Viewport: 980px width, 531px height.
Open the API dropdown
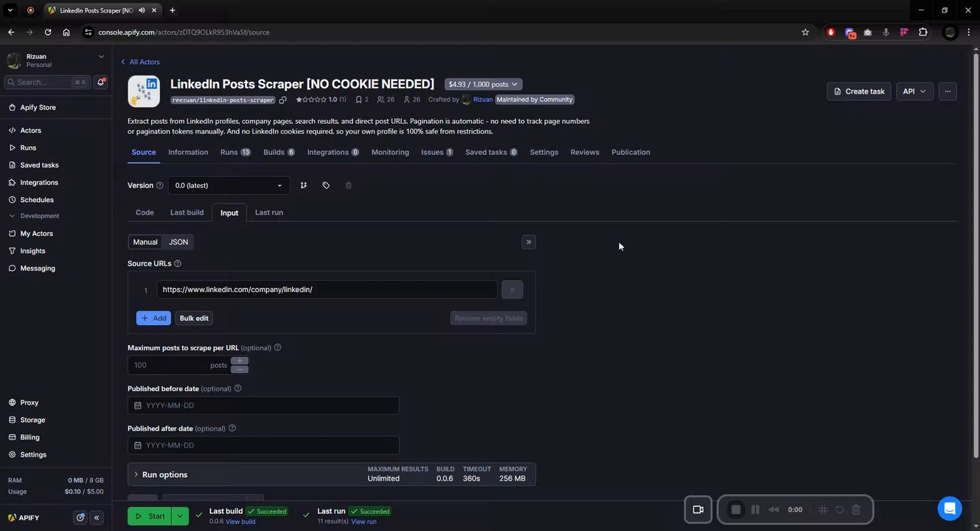click(914, 91)
